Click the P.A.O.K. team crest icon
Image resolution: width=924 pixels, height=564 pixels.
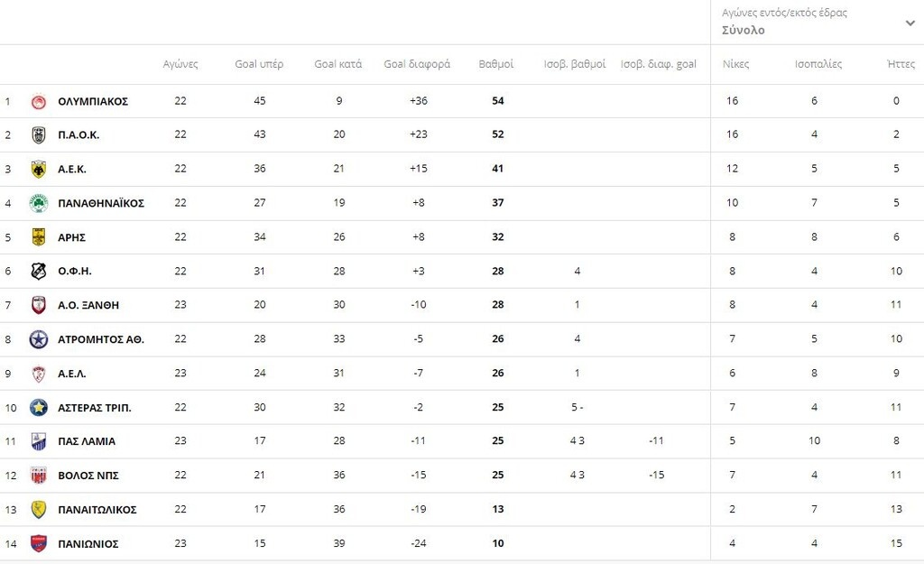pos(38,135)
